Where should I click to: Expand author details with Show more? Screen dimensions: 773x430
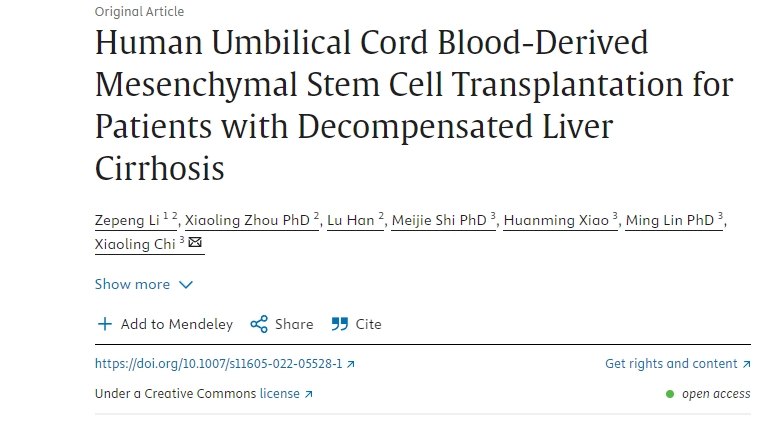coord(132,284)
